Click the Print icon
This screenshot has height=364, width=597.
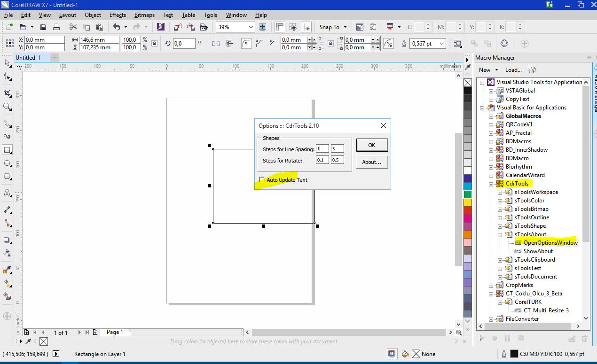click(56, 27)
